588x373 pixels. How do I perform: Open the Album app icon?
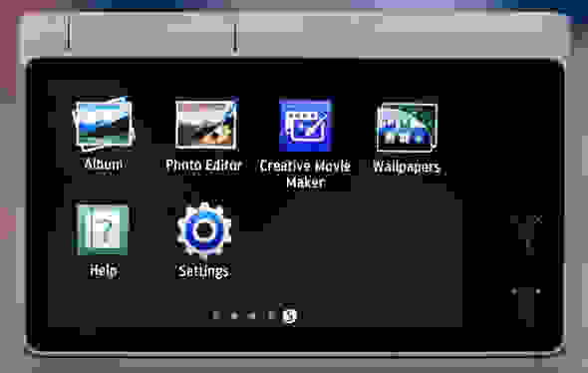click(104, 125)
